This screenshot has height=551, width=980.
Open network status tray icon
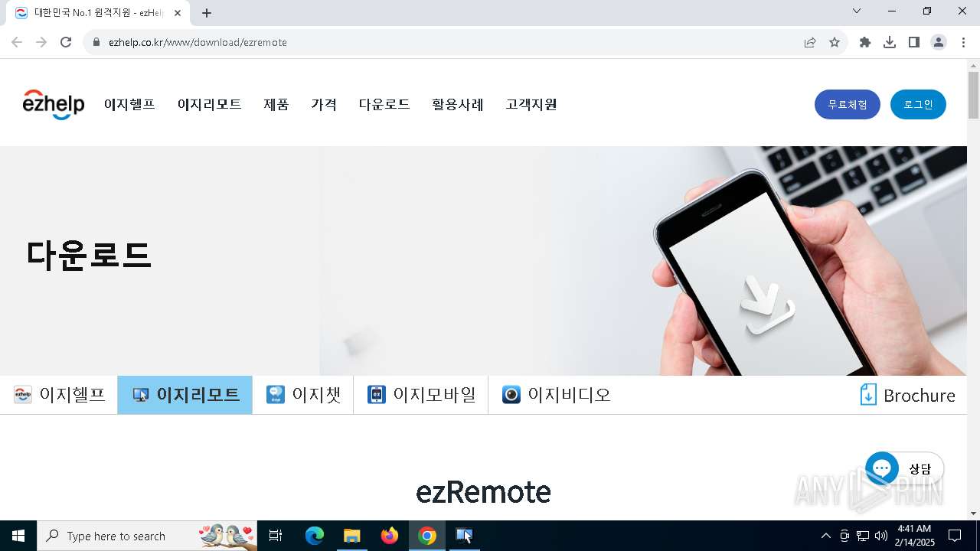863,536
